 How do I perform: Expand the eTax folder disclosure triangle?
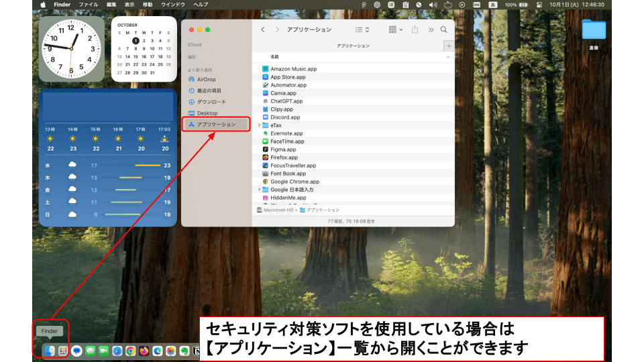pos(260,125)
